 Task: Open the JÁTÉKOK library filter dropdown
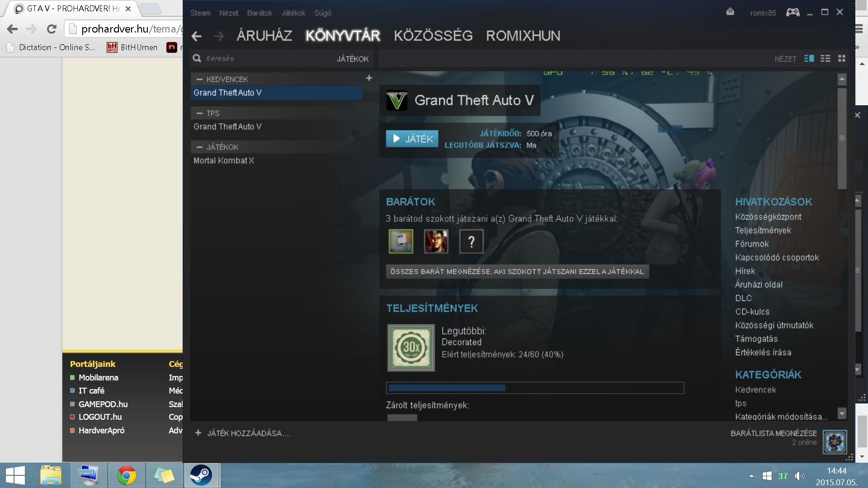click(x=352, y=59)
